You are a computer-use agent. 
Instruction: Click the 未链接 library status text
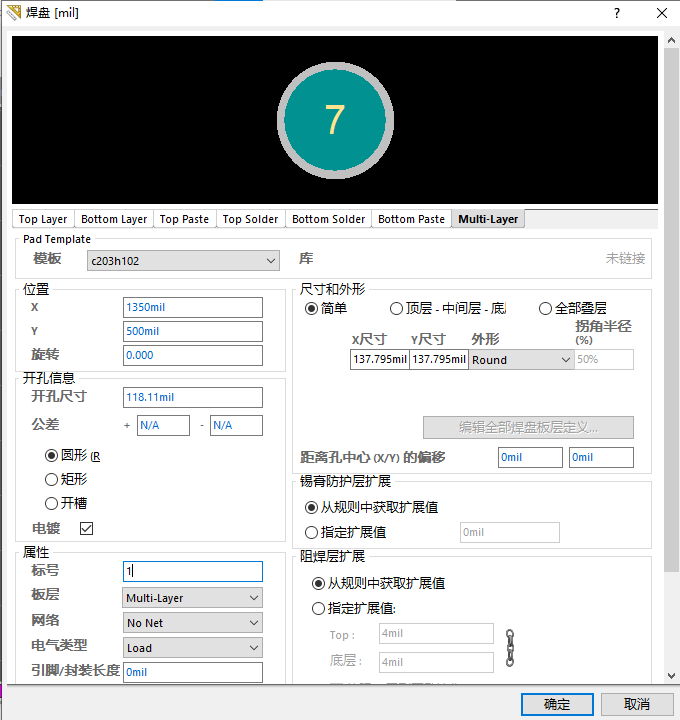coord(625,259)
